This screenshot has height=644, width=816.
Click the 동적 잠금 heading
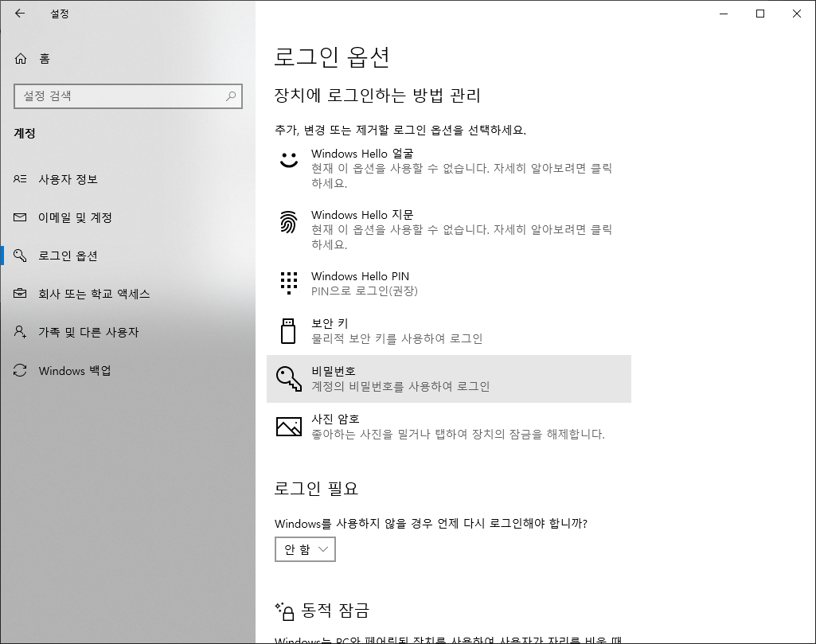tap(335, 611)
